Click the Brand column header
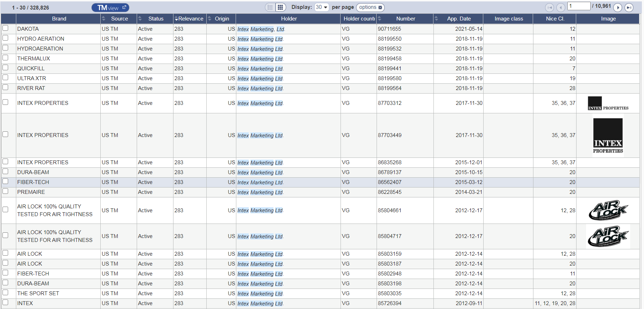The height and width of the screenshot is (309, 644). (x=59, y=19)
